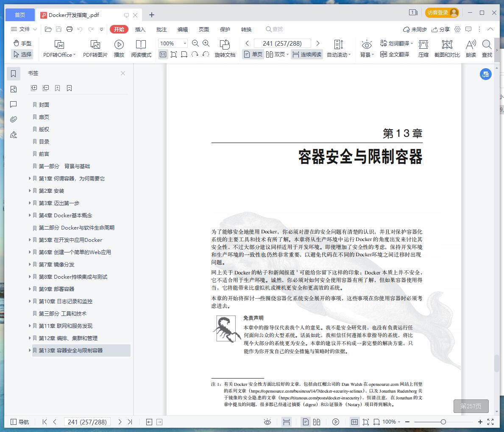Screen dimensions: 504x432
Task: Jump to the last page in the status bar
Action: click(x=130, y=422)
